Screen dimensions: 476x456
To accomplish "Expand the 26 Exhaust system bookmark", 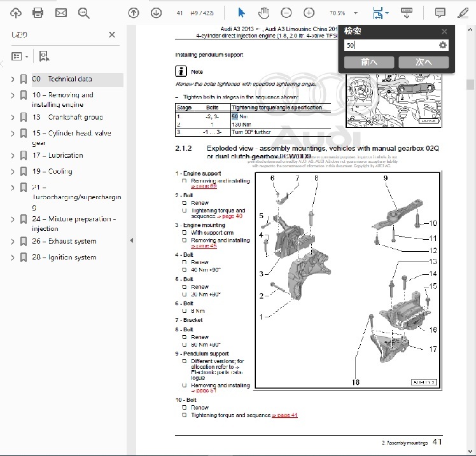I will tap(13, 242).
